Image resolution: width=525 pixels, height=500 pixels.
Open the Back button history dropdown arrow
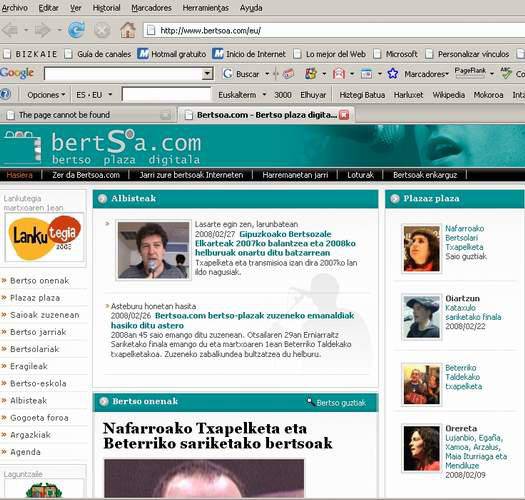click(26, 30)
